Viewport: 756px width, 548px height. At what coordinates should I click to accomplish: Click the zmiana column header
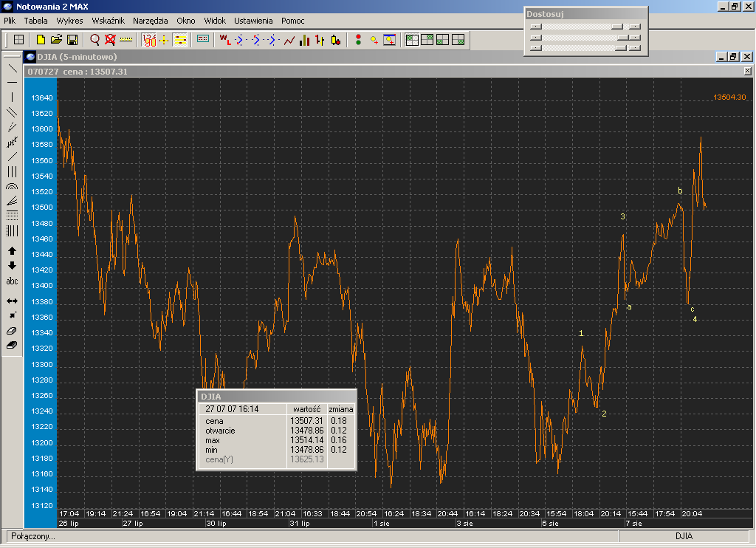point(341,409)
